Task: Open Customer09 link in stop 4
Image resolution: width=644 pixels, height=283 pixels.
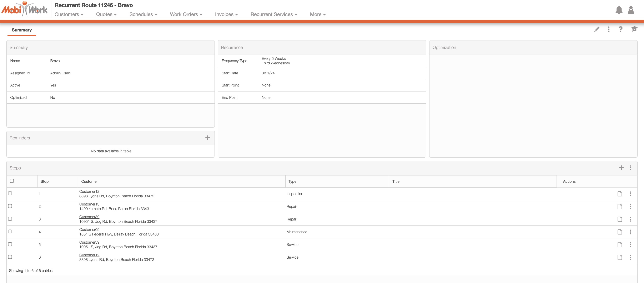Action: click(x=89, y=229)
